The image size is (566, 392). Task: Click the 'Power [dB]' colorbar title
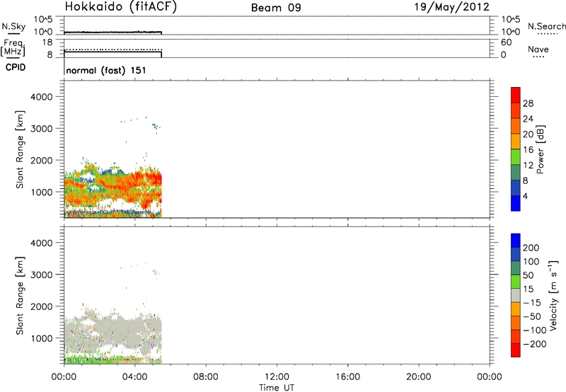[x=541, y=149]
